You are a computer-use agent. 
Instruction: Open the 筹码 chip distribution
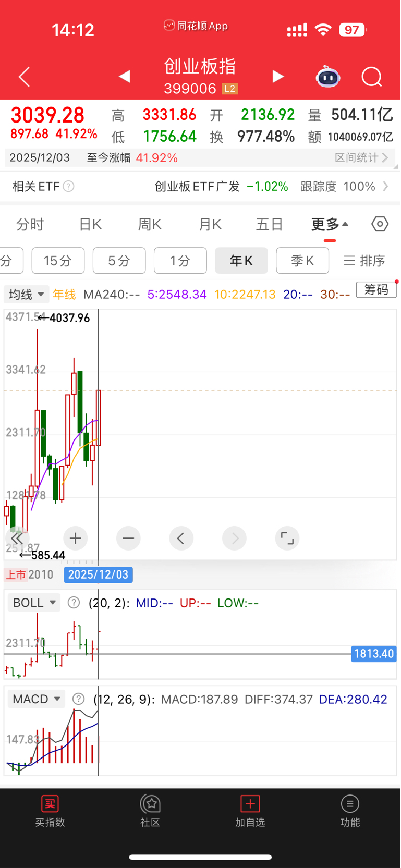pyautogui.click(x=376, y=289)
